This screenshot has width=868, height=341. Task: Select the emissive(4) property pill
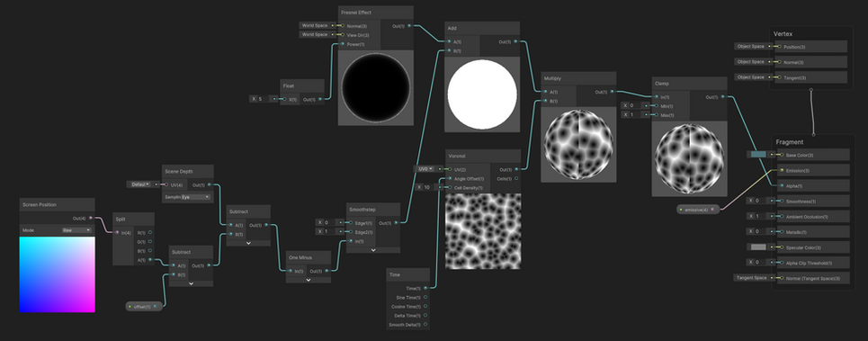699,210
